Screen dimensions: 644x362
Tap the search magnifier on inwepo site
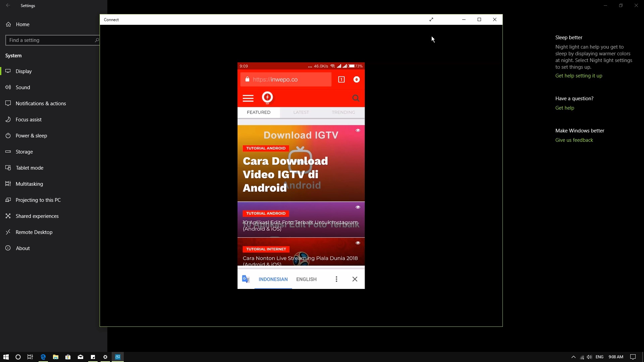[356, 98]
